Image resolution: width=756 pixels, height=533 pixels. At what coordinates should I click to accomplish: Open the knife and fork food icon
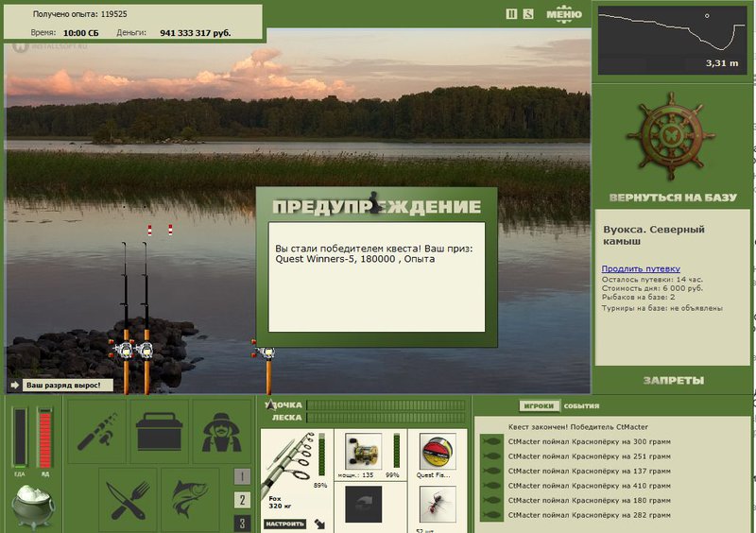click(128, 500)
